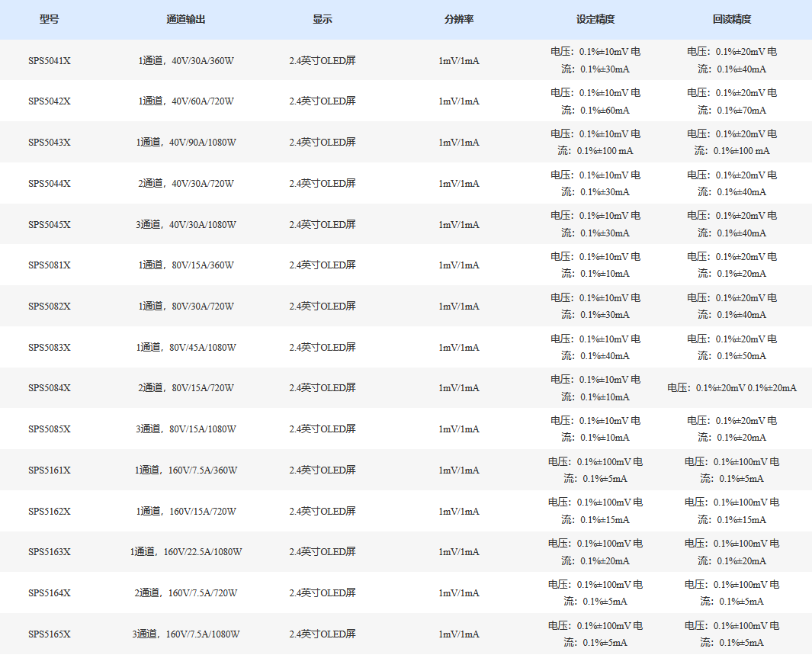The width and height of the screenshot is (812, 655).
Task: Click the OLED display cell for SPS5083X
Action: (322, 348)
